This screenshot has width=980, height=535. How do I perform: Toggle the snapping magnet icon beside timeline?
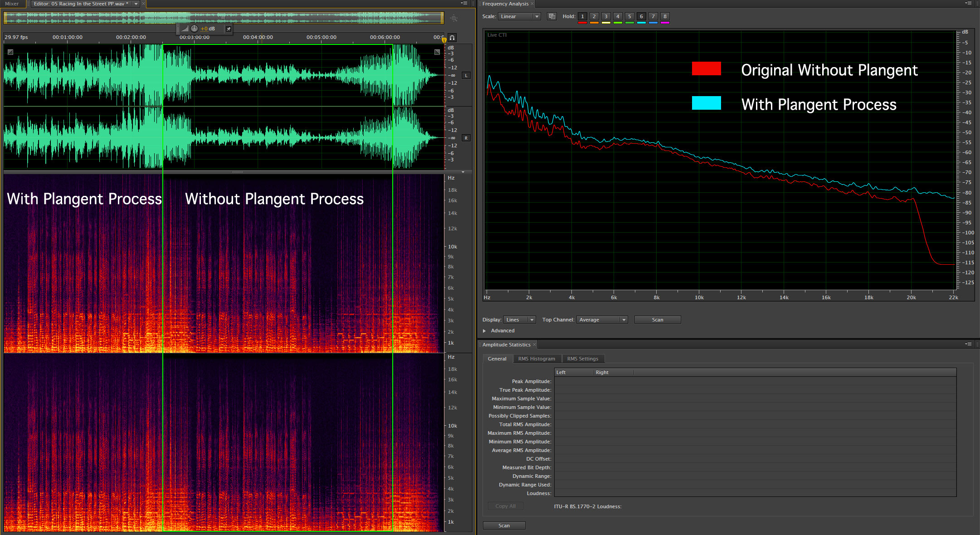[452, 38]
